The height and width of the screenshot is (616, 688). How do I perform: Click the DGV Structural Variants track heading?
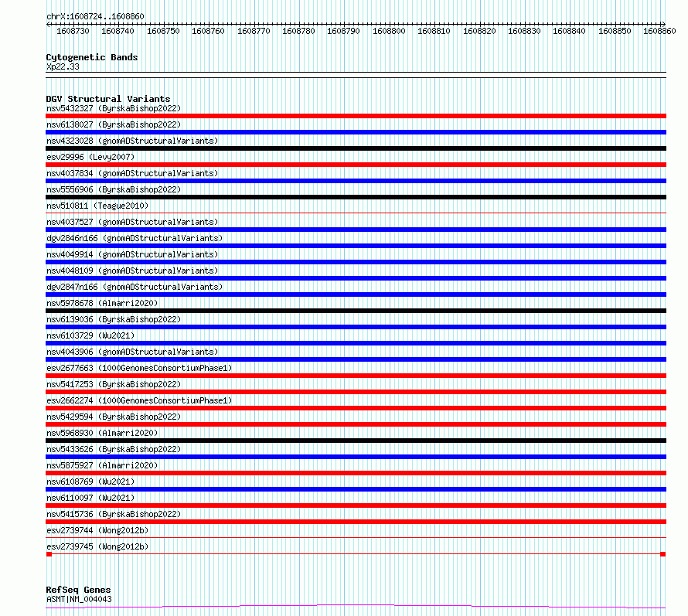tap(108, 99)
